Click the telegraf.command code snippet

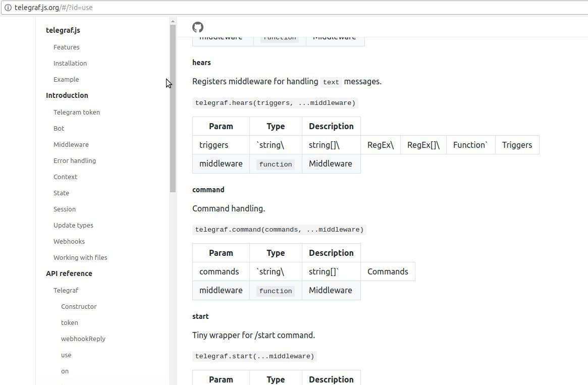(x=280, y=230)
